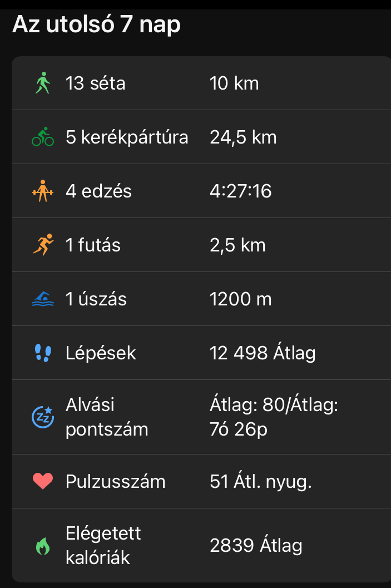Viewport: 391px width, 588px height.
Task: Tap the '12 498 Átlag' steps value
Action: (263, 353)
